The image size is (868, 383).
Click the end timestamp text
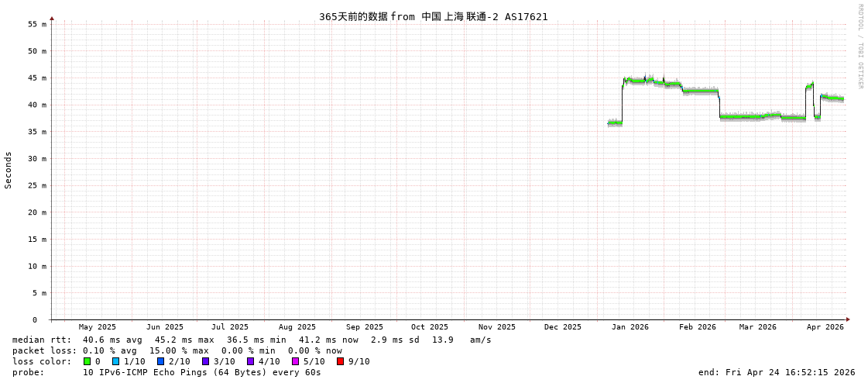coord(777,372)
